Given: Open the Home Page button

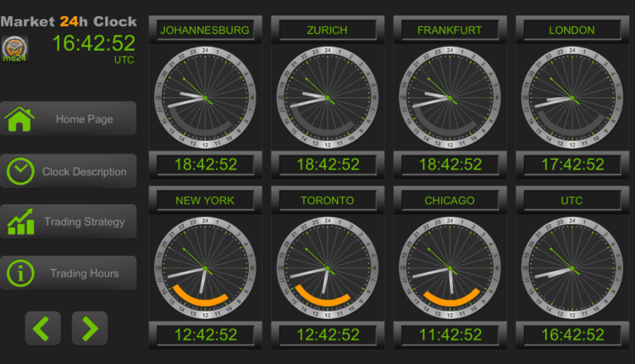Looking at the screenshot, I should click(68, 119).
